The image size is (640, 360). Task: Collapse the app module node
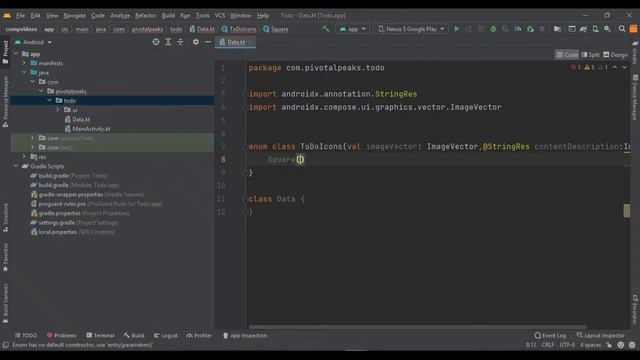[x=16, y=54]
